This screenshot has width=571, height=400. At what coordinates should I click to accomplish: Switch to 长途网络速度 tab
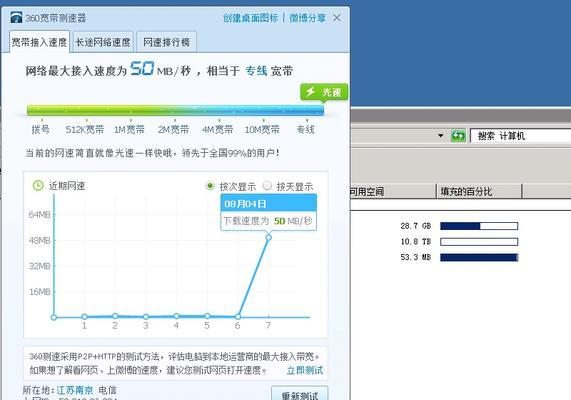pyautogui.click(x=103, y=42)
